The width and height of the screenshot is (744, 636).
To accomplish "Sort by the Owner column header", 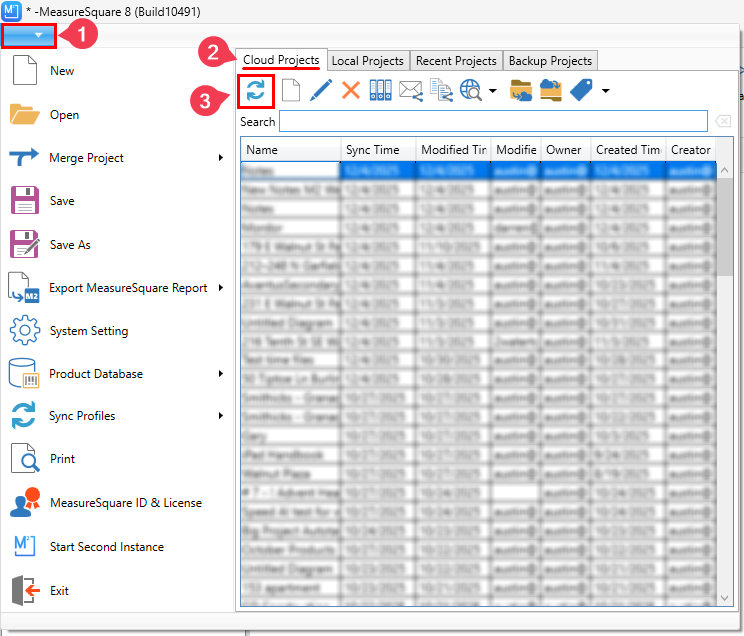I will (566, 150).
